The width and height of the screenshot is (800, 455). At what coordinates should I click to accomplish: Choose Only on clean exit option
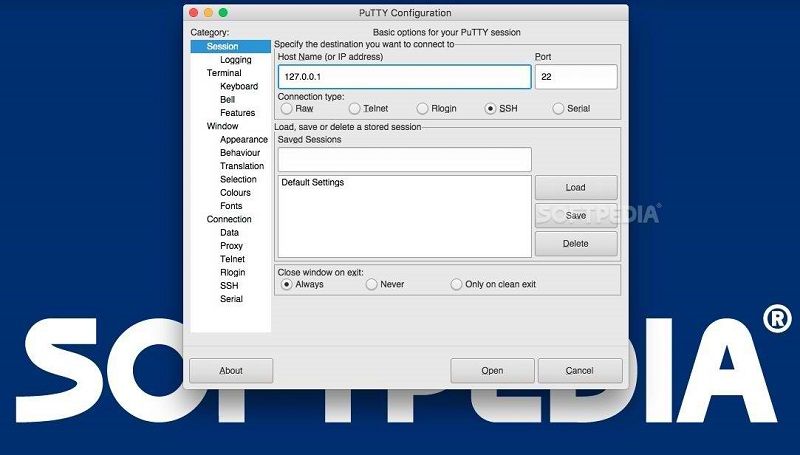(457, 284)
